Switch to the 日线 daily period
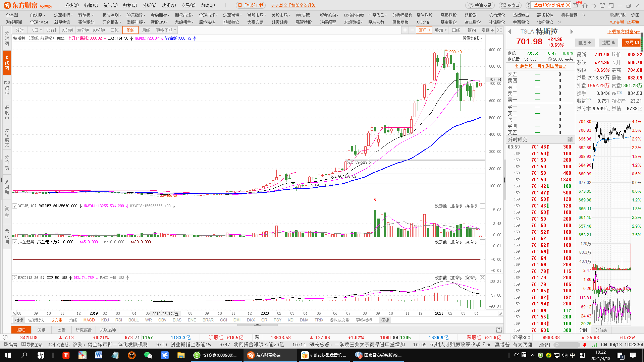 [x=115, y=30]
